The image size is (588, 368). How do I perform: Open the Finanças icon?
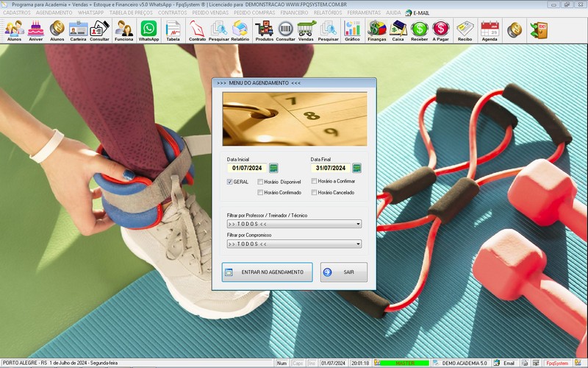[377, 30]
